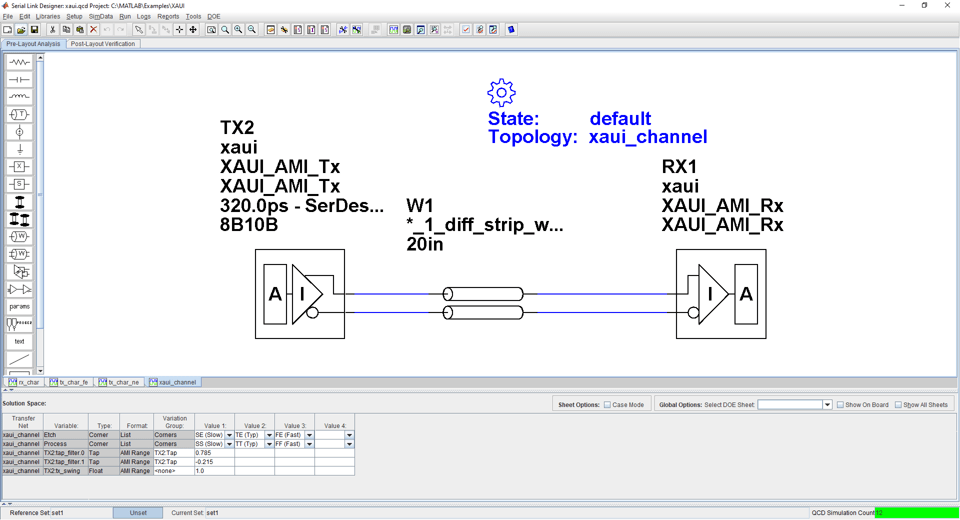Expand the Etch Value 1 SE (Slow) dropdown
960x520 pixels.
(229, 436)
